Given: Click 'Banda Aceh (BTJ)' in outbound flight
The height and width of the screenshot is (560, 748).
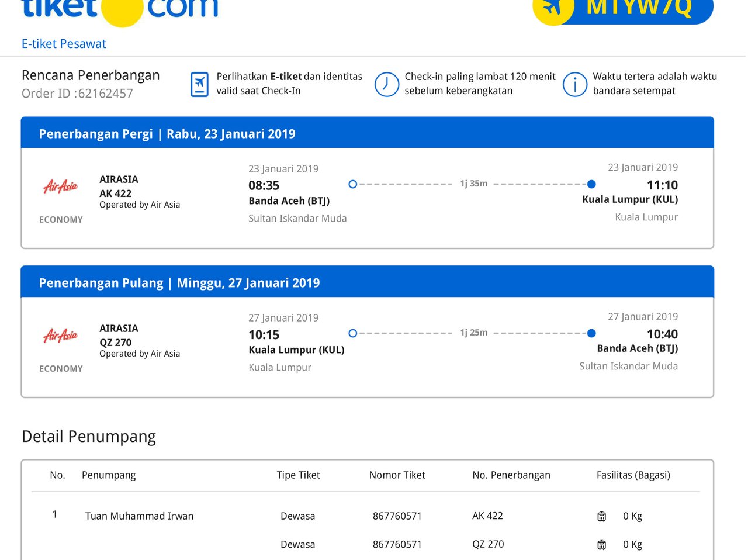Looking at the screenshot, I should pyautogui.click(x=289, y=201).
